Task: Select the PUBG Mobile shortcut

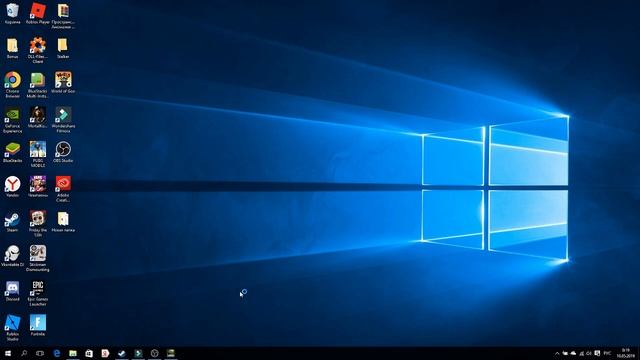Action: (38, 154)
